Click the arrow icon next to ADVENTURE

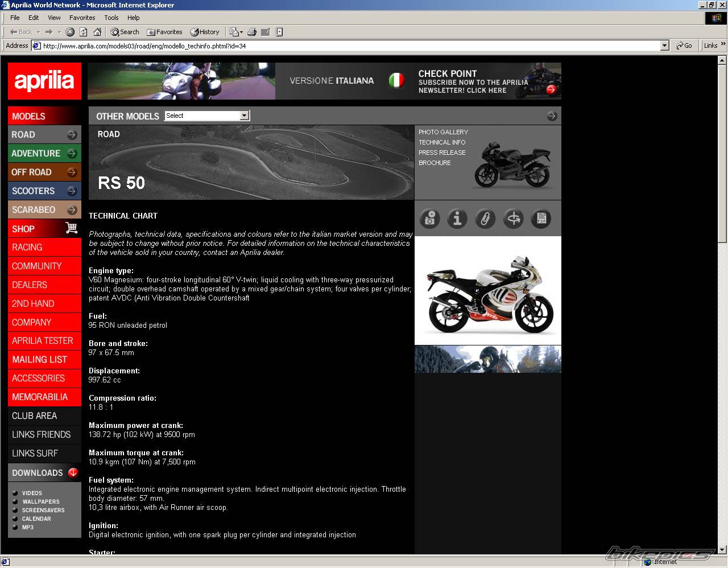coord(72,154)
